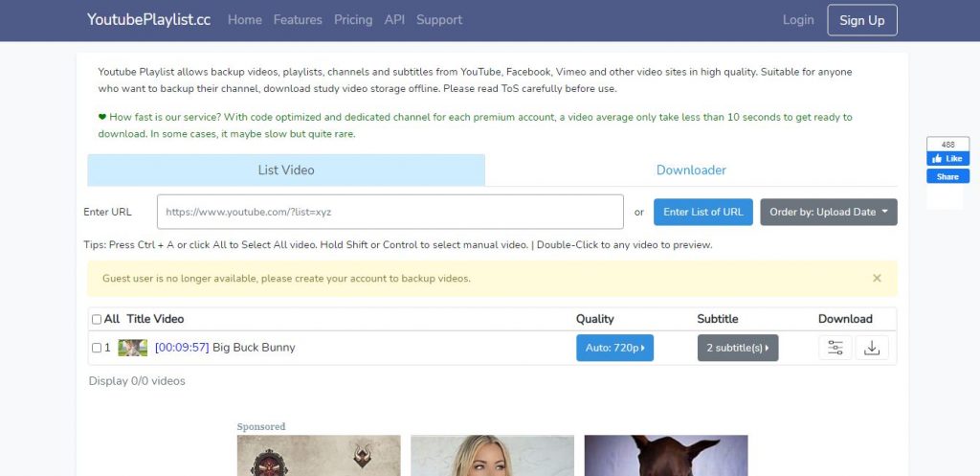Open the Features menu item

pos(298,20)
